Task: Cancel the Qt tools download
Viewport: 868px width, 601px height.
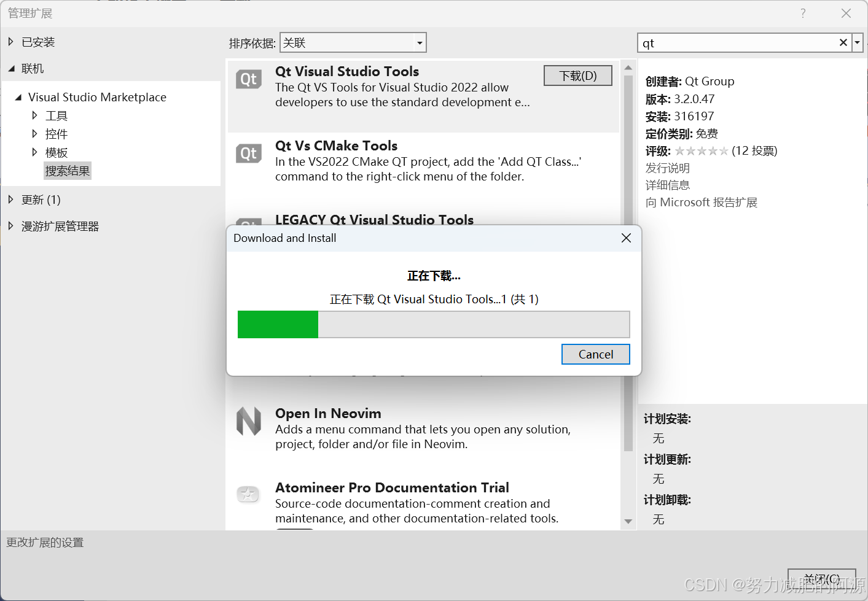Action: point(596,354)
